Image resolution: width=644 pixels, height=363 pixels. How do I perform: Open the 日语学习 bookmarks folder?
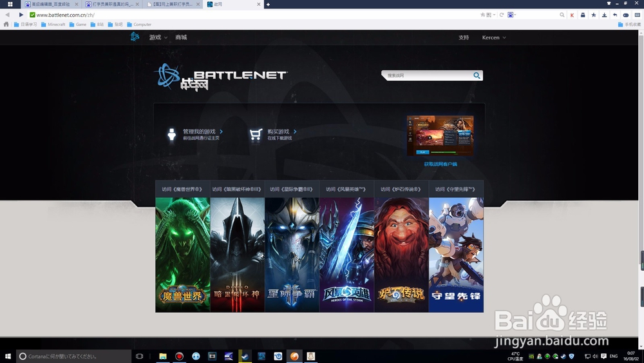pos(26,25)
